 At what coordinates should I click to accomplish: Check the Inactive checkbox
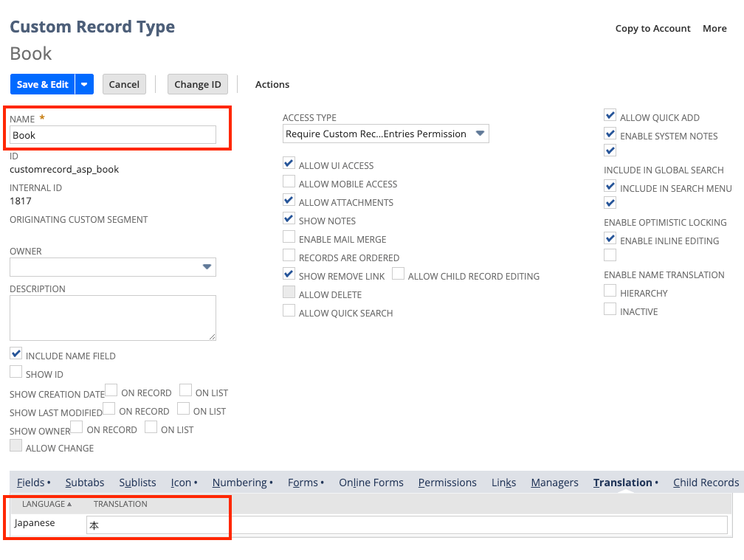point(610,310)
